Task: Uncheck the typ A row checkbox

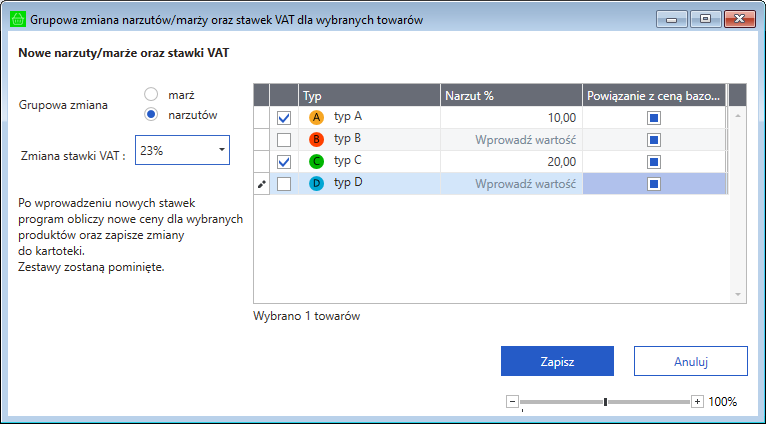Action: coord(284,118)
